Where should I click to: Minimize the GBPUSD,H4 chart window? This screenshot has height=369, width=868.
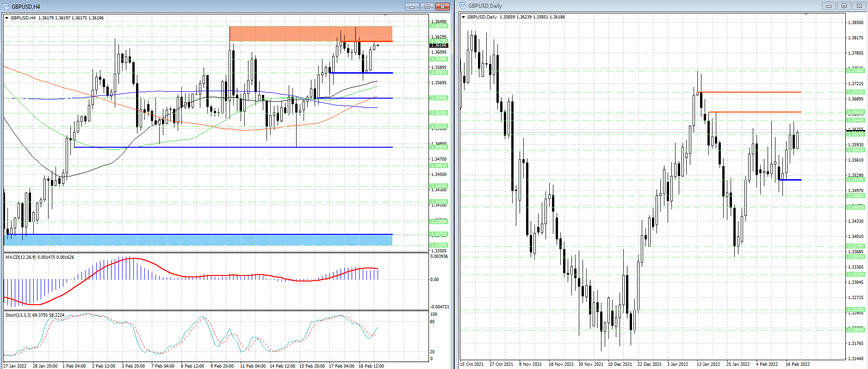click(x=412, y=6)
